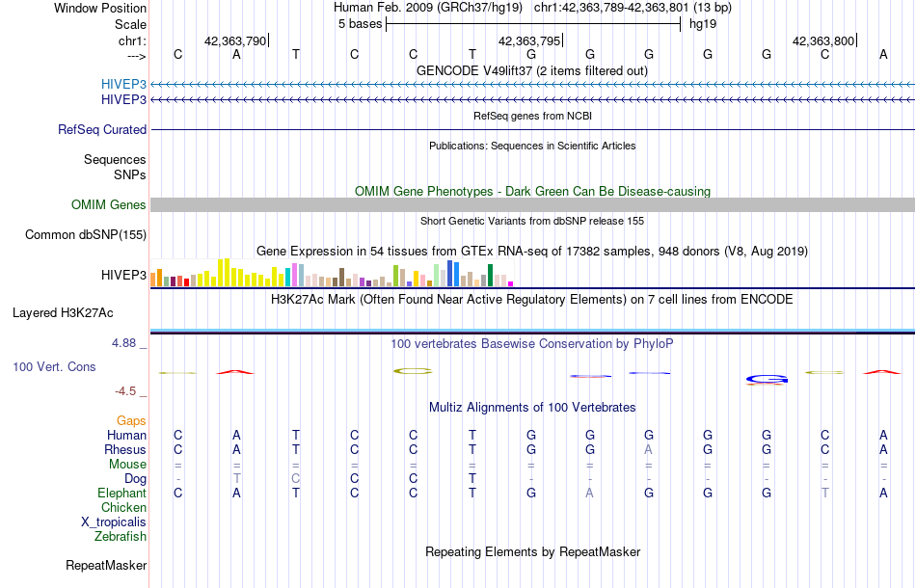This screenshot has height=588, width=916.
Task: Click the light blue HIVEP3 GENCODE transcript label
Action: (123, 84)
